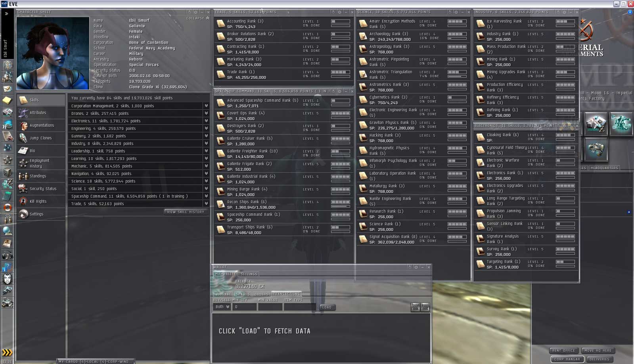Open the Both buy/sell dropdown in Wallet

222,307
